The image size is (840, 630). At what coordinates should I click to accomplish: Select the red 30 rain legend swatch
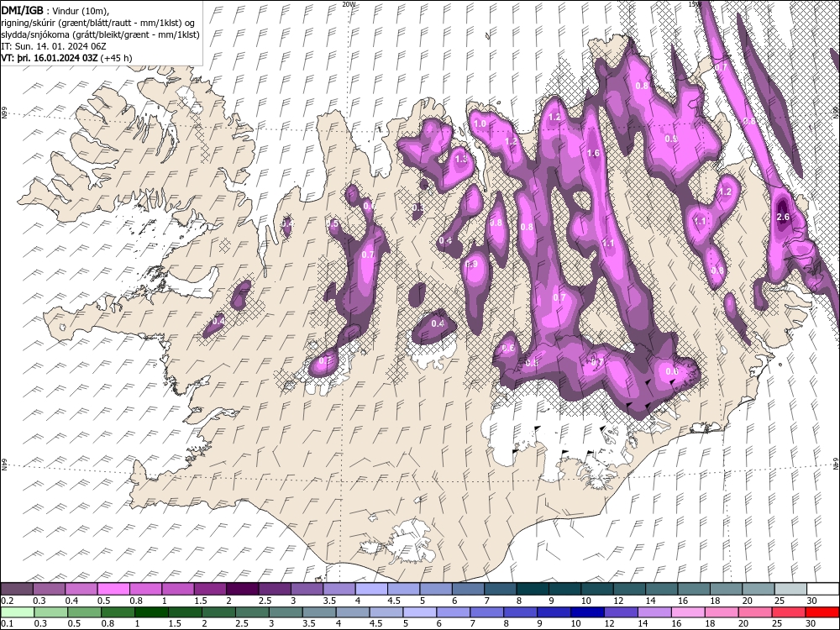coord(822,612)
